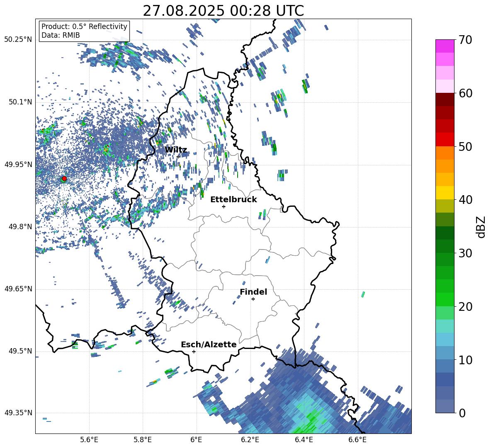The width and height of the screenshot is (491, 448).
Task: Click the 50 label on colorbar
Action: click(x=465, y=147)
